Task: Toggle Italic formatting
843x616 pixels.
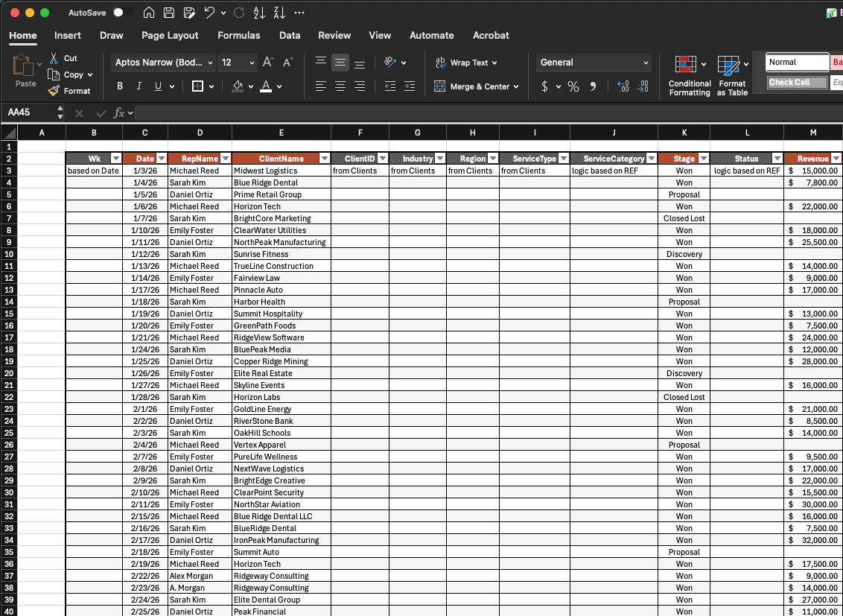Action: click(139, 86)
